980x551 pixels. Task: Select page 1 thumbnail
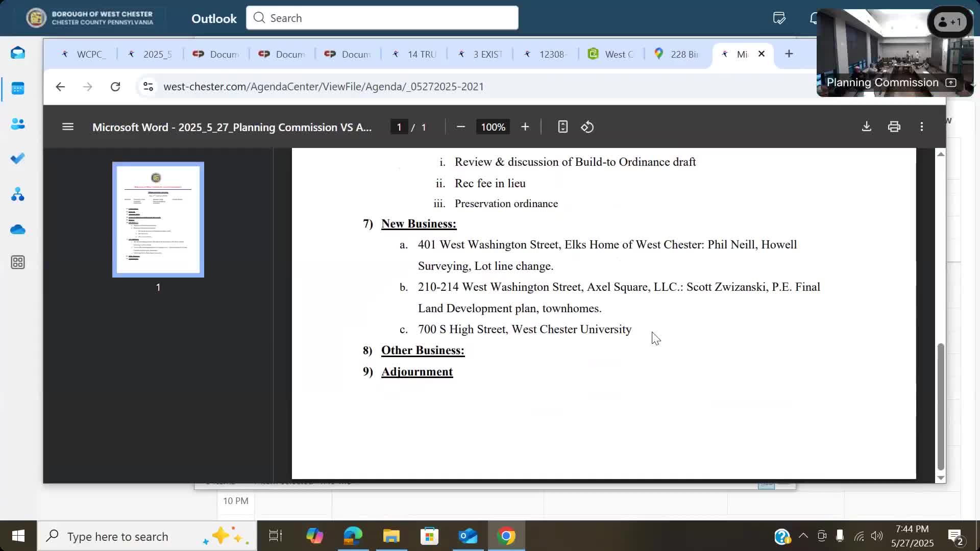click(x=158, y=219)
